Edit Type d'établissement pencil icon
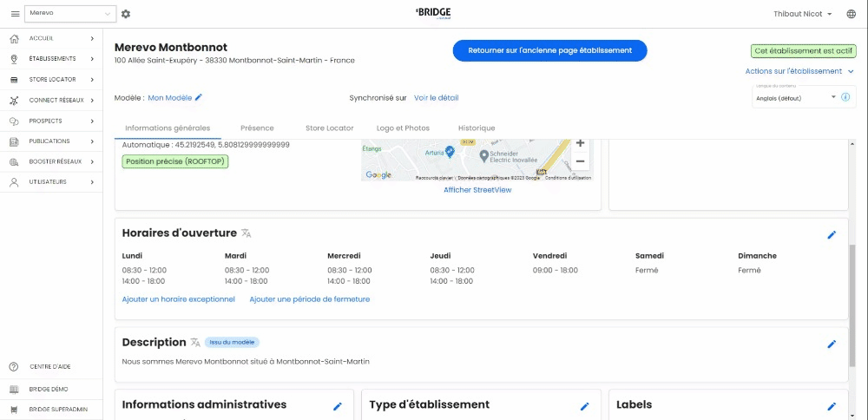Screen dimensions: 868x420 pyautogui.click(x=584, y=406)
